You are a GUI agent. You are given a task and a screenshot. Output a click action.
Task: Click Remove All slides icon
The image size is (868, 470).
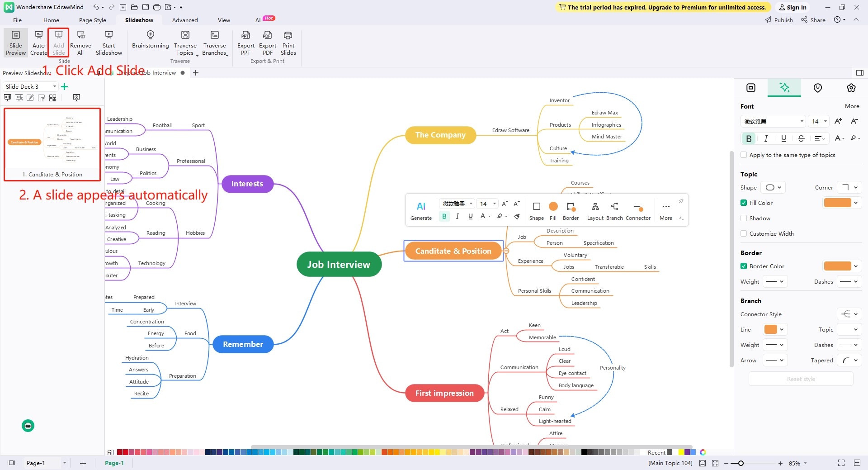[80, 43]
